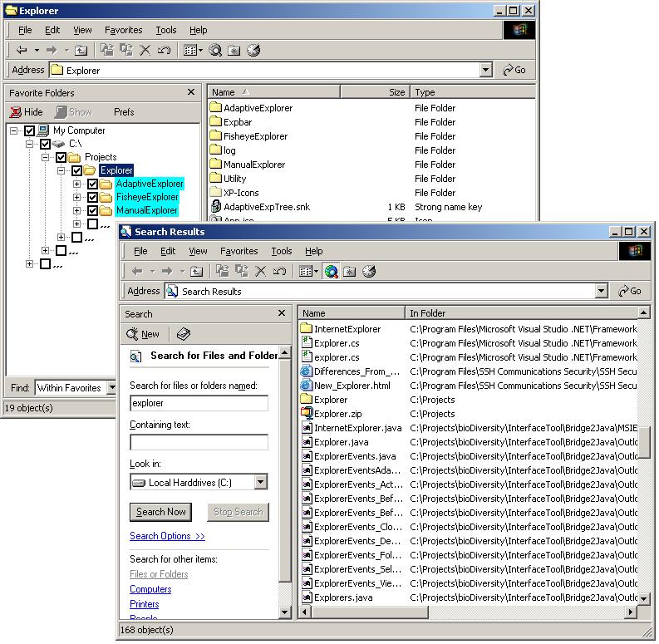Check the empty box below My Computer tree
Screen dimensions: 659x644
coord(46,264)
